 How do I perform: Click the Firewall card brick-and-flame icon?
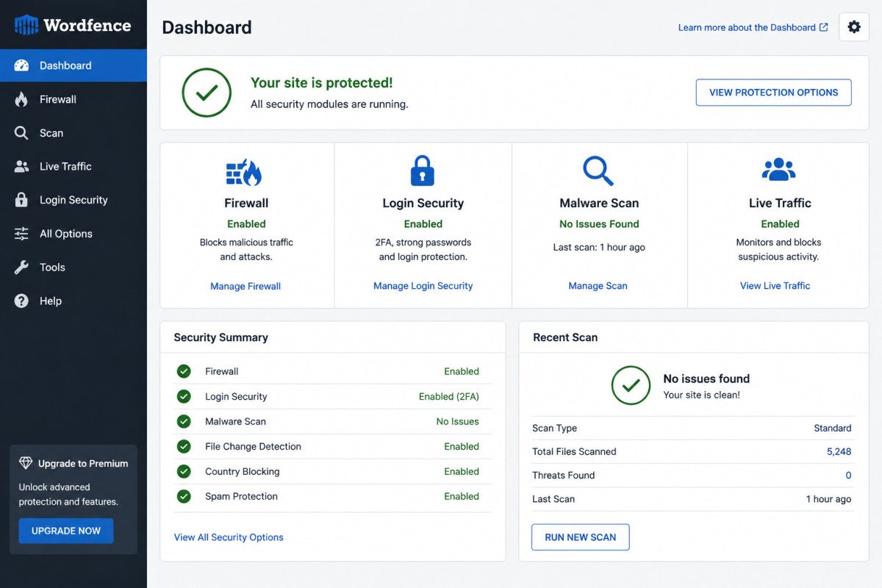pyautogui.click(x=244, y=172)
